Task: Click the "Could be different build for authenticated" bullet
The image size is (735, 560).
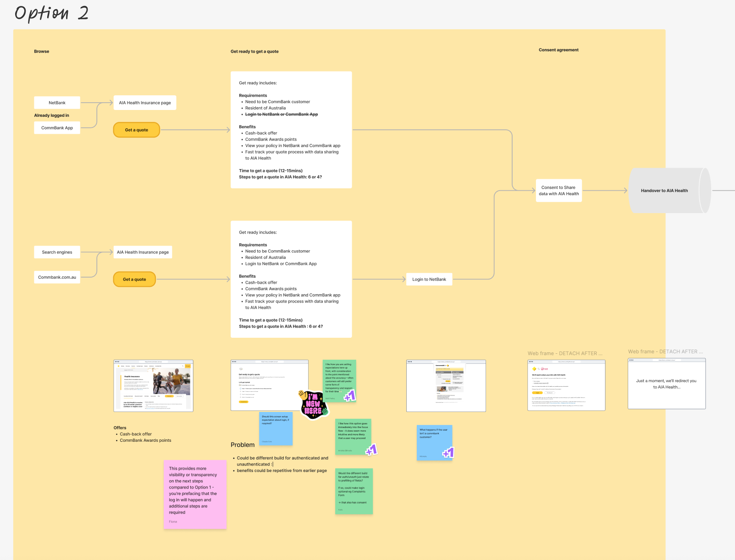Action: tap(282, 461)
